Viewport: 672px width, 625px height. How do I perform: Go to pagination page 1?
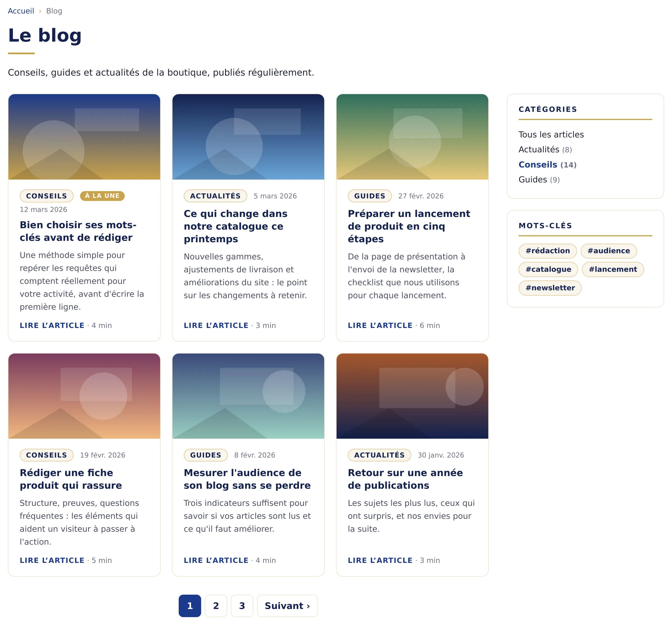[x=190, y=606]
